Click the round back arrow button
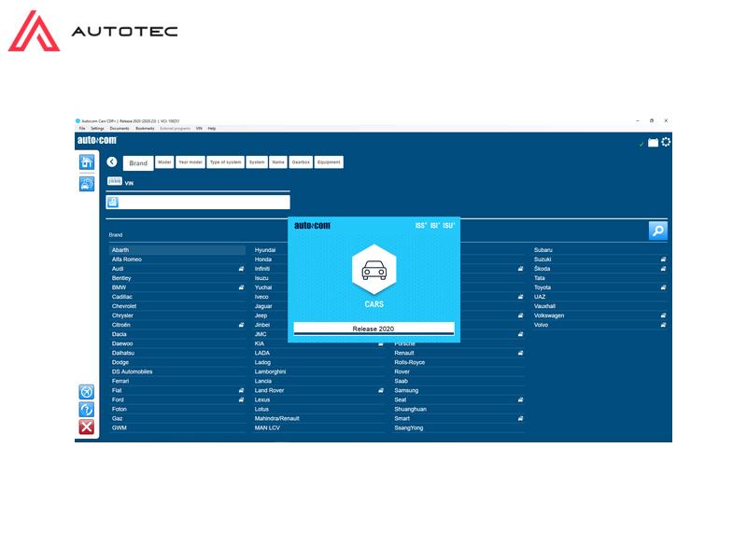 point(112,161)
